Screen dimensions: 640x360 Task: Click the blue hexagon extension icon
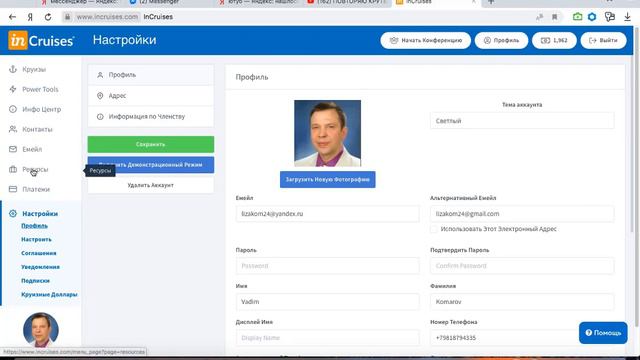coord(592,17)
